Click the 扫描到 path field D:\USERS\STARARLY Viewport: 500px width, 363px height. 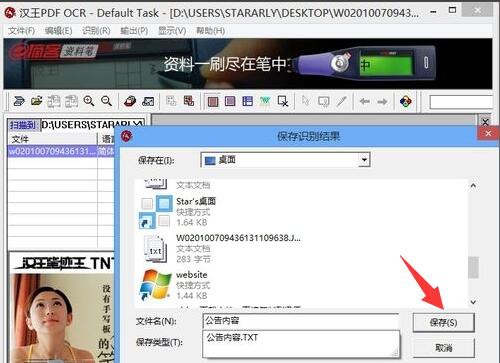coord(92,125)
